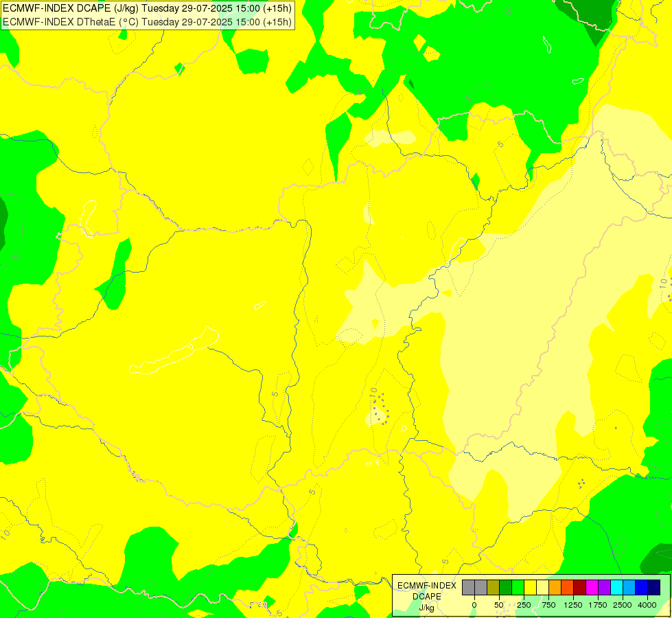Click the legend value 1250
Screen dimensions: 672x618
[573, 605]
